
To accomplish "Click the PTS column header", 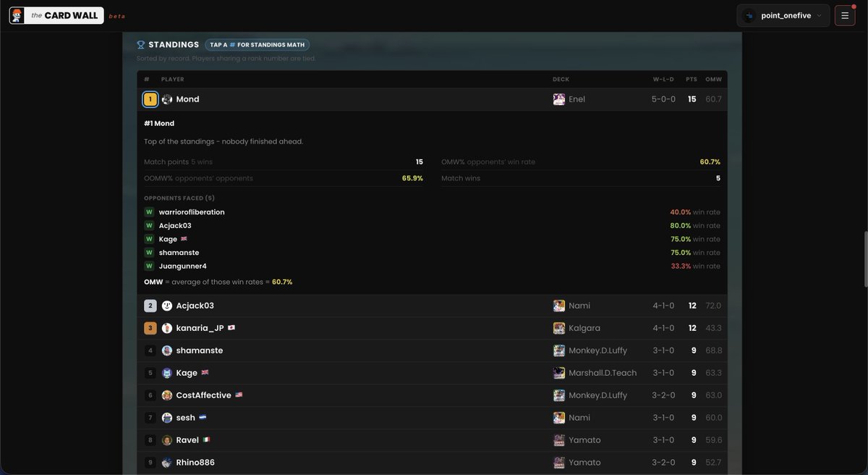I will (692, 80).
